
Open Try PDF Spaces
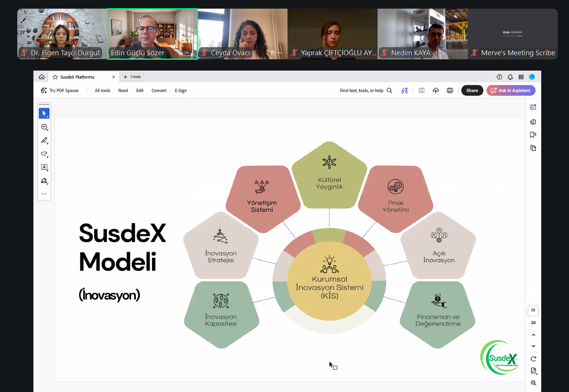[60, 90]
